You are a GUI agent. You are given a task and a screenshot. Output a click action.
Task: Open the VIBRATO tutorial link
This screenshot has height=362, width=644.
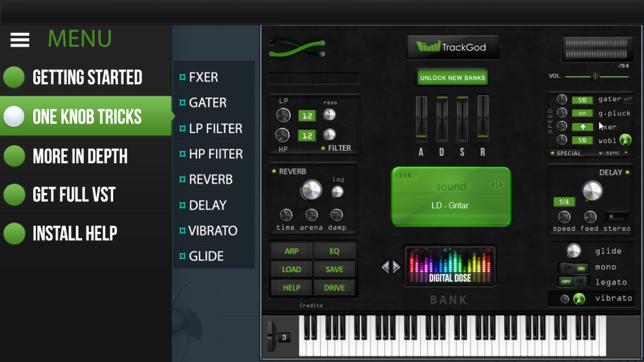point(213,231)
